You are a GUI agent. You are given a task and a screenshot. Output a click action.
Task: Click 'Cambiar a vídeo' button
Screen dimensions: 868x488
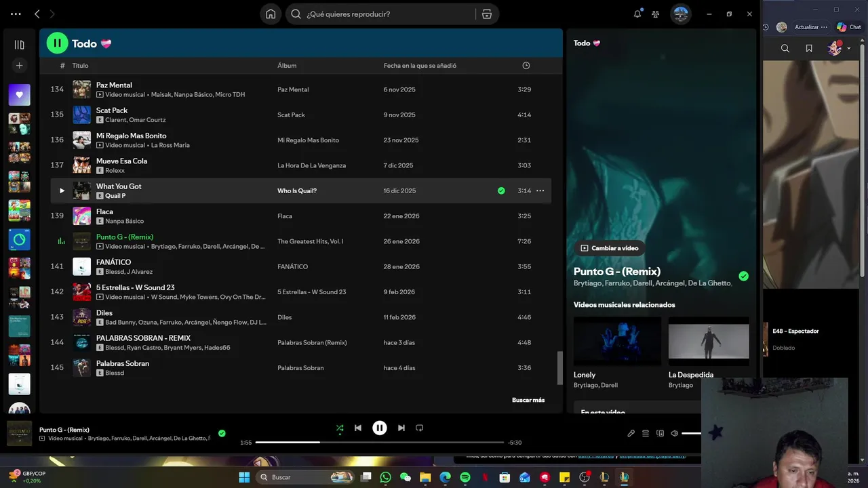(x=610, y=248)
